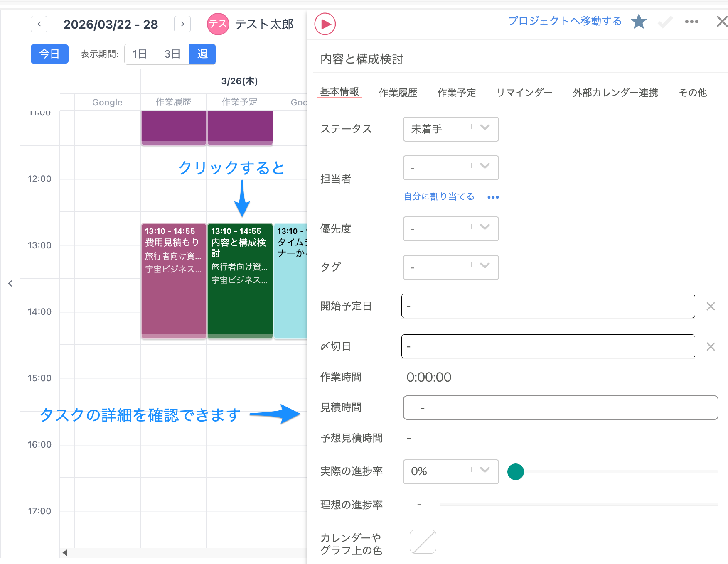728x564 pixels.
Task: Open the more options ellipsis menu
Action: pos(691,22)
